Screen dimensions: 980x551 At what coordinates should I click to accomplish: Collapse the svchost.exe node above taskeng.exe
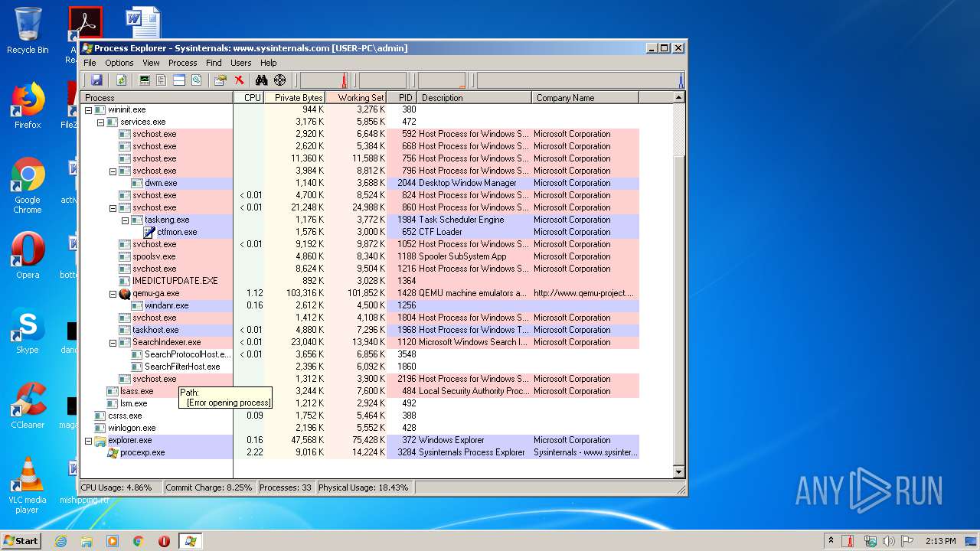coord(113,207)
